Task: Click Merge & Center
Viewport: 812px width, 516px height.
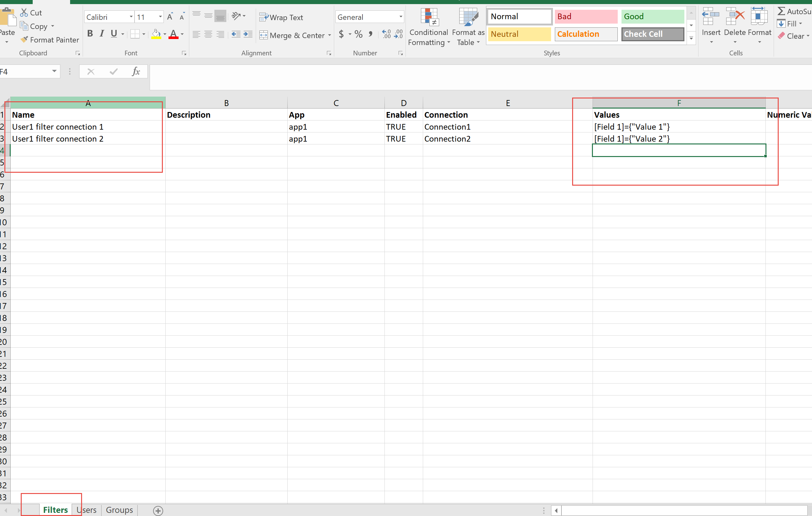Action: click(x=292, y=35)
